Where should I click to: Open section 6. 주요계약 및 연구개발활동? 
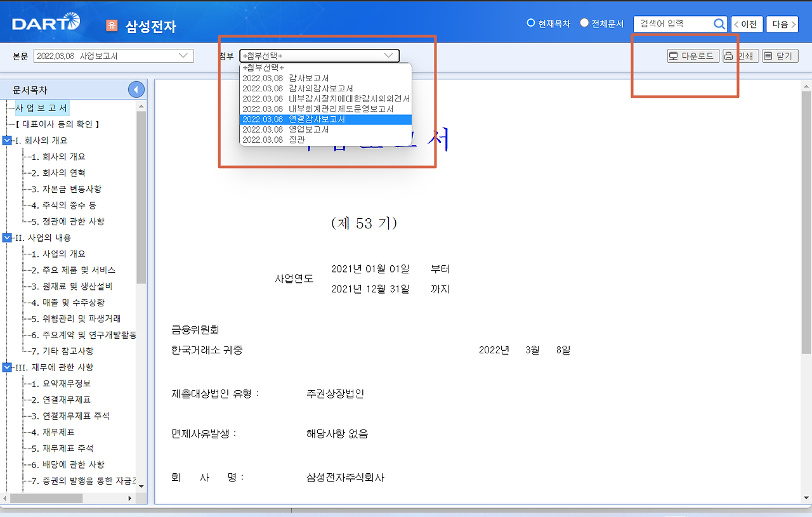(x=83, y=335)
